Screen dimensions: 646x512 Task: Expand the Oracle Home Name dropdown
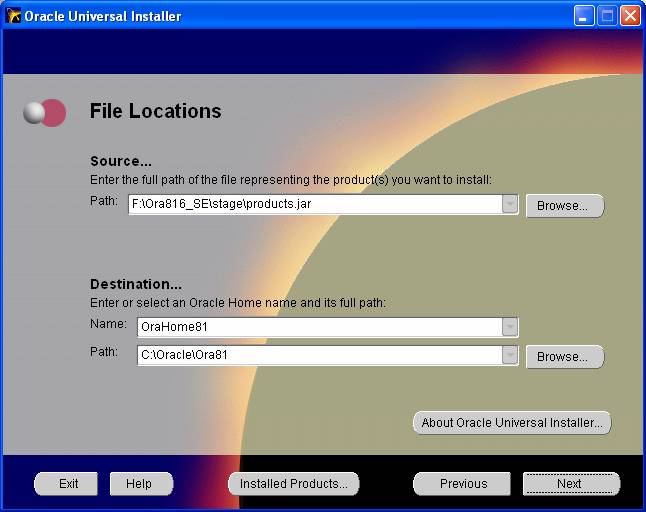click(510, 327)
